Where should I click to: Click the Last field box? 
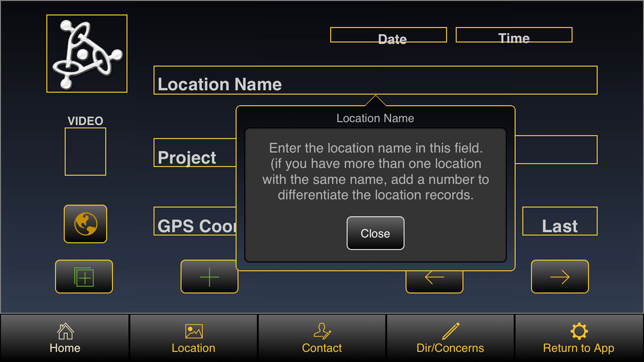pyautogui.click(x=560, y=221)
